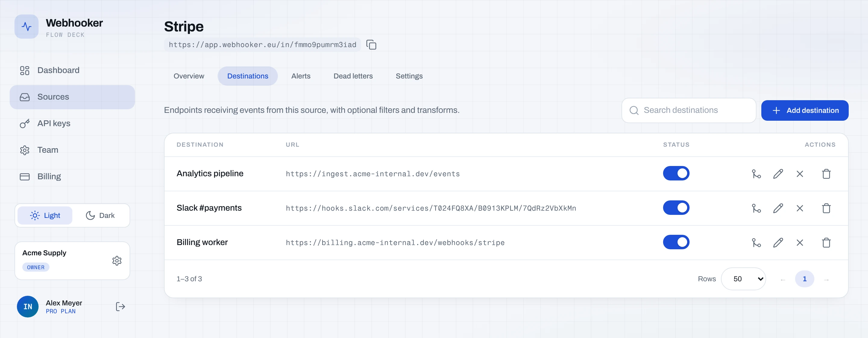Delete the Slack #payments destination
868x338 pixels.
pyautogui.click(x=826, y=208)
